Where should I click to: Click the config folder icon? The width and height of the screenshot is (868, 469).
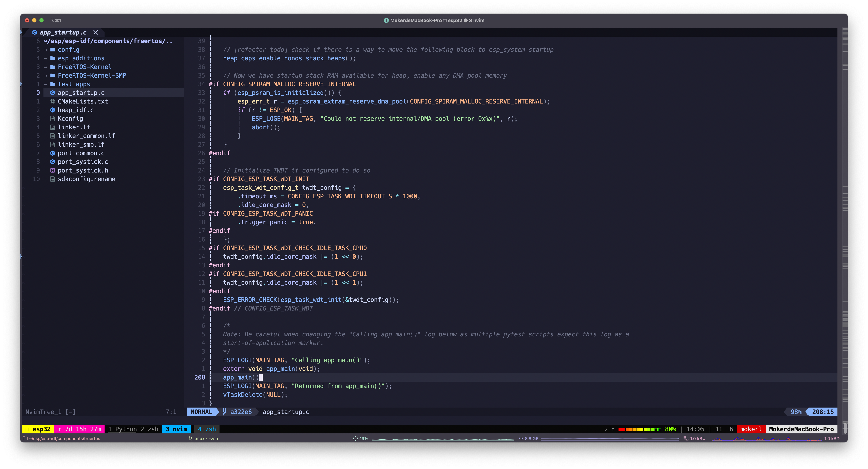[x=53, y=50]
